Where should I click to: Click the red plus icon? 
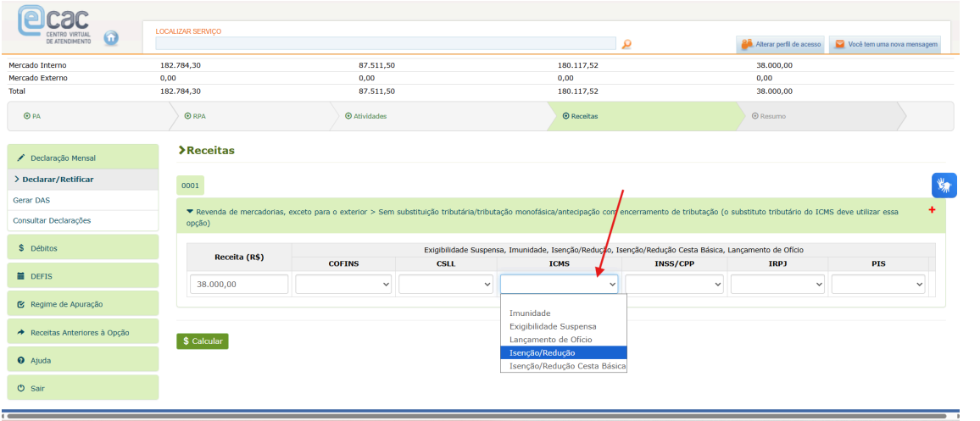coord(932,210)
